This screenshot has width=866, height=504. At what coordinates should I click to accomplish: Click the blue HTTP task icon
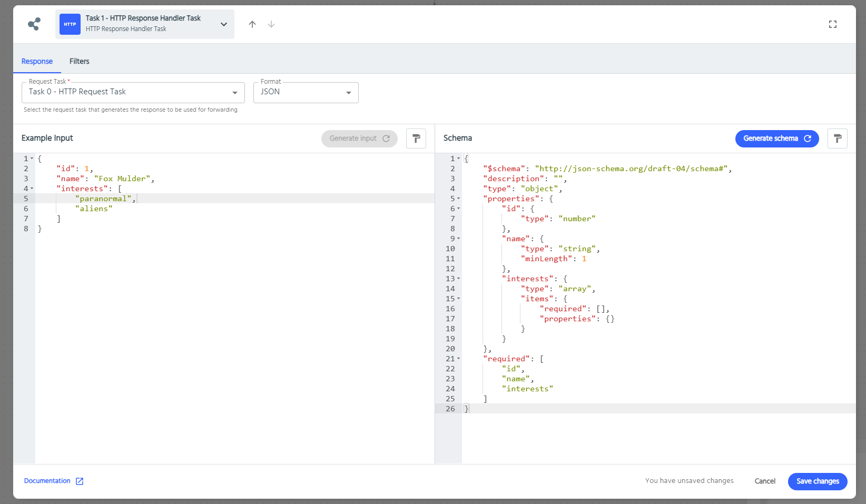pyautogui.click(x=70, y=24)
